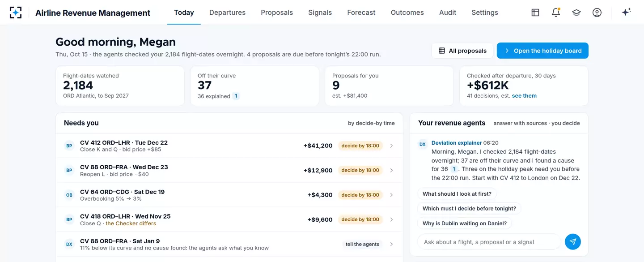Image resolution: width=644 pixels, height=262 pixels.
Task: Click the Airline Revenue Management logo icon
Action: (16, 13)
